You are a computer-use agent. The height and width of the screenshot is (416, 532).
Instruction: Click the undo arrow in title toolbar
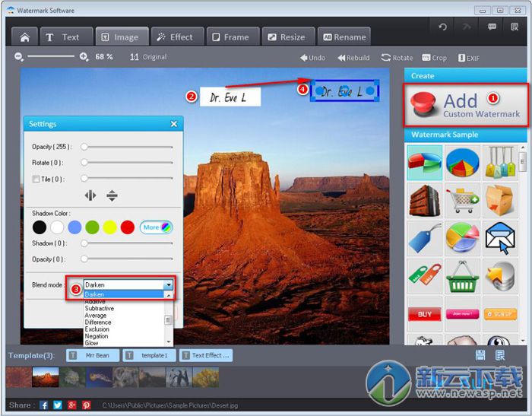(442, 27)
